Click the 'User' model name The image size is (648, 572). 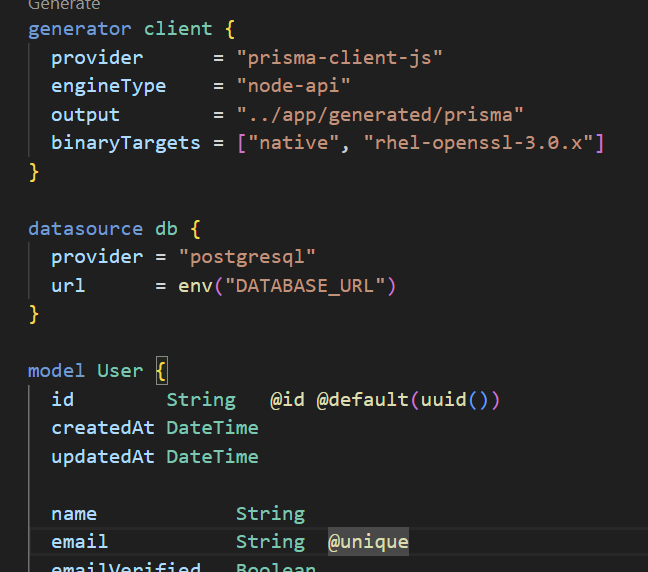(120, 371)
